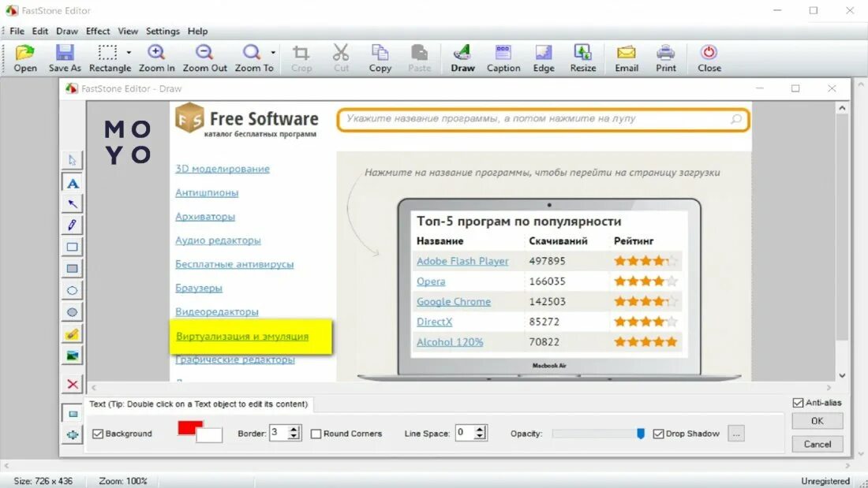Click the Draw canvas scroll down arrow
The height and width of the screenshot is (488, 868).
tap(842, 375)
